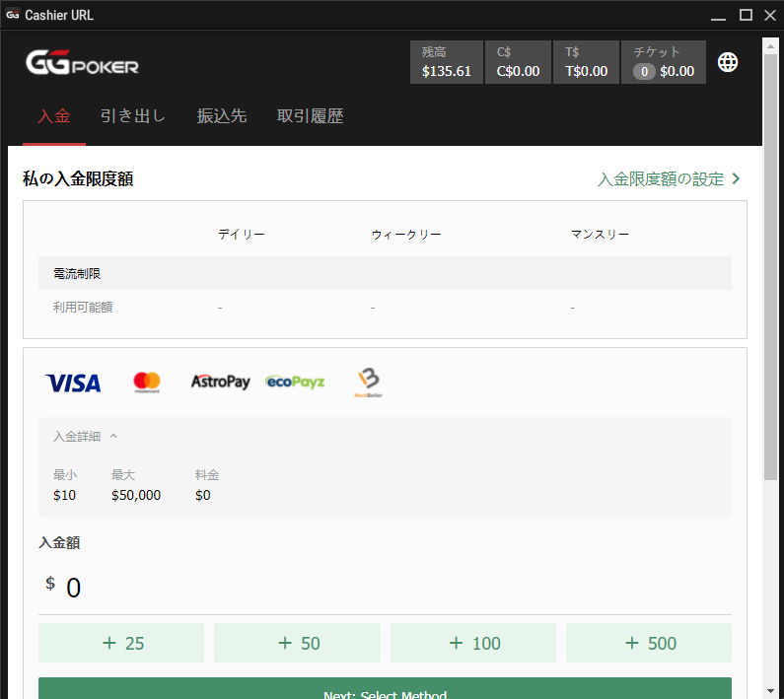The width and height of the screenshot is (784, 699).
Task: Click the 最小 $10 value
Action: coord(64,495)
